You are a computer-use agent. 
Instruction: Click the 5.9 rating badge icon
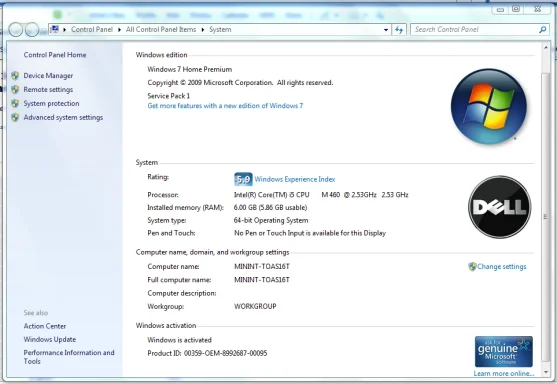[x=243, y=179]
